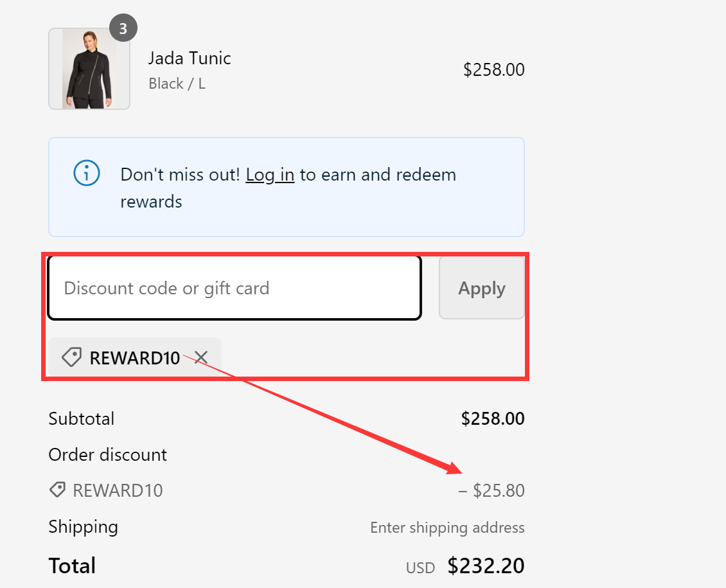This screenshot has height=588, width=726.
Task: Remove the REWARD10 discount code
Action: [x=200, y=357]
